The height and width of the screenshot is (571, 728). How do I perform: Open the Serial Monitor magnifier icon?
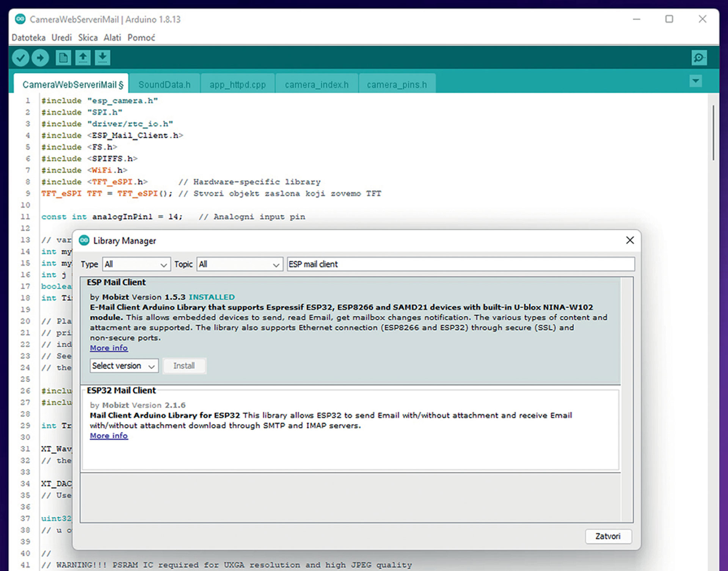[698, 58]
